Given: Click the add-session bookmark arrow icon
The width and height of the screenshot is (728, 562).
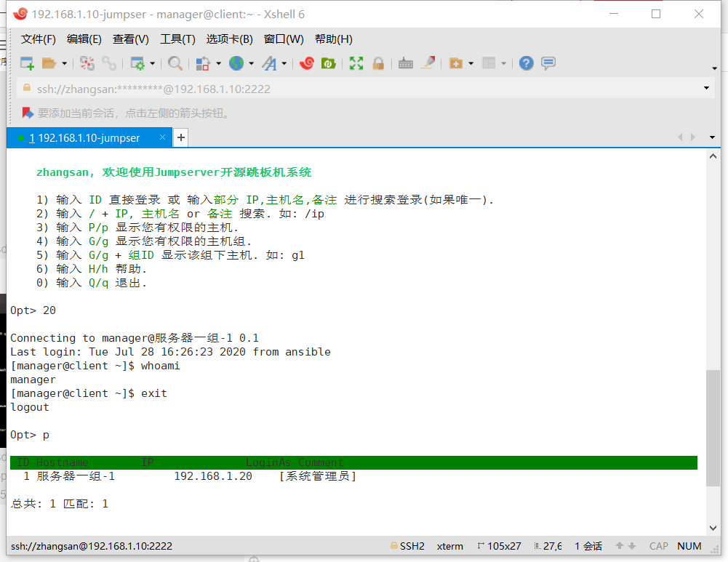Looking at the screenshot, I should [28, 113].
